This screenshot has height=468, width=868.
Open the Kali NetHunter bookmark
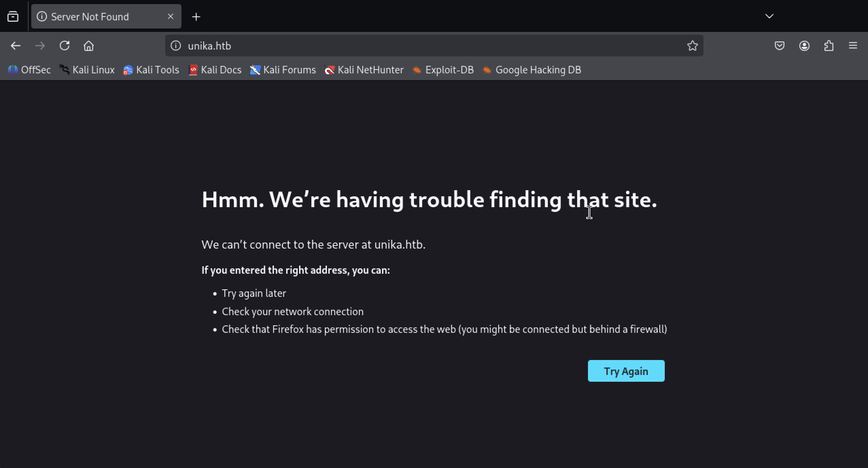364,70
